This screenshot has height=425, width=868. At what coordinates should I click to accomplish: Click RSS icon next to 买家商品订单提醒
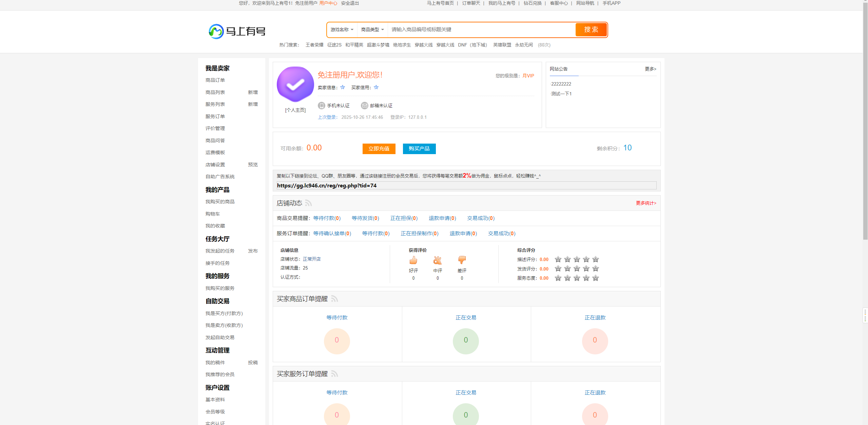coord(334,299)
